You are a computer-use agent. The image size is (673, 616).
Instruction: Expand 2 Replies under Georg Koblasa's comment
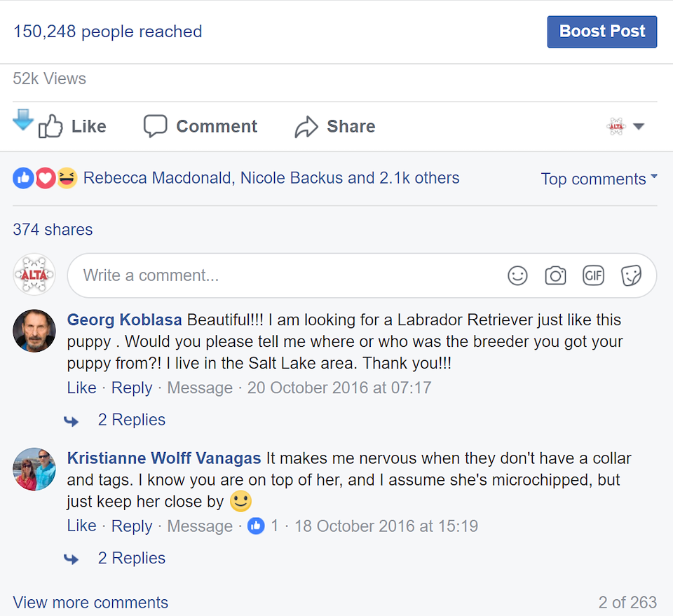click(x=131, y=420)
